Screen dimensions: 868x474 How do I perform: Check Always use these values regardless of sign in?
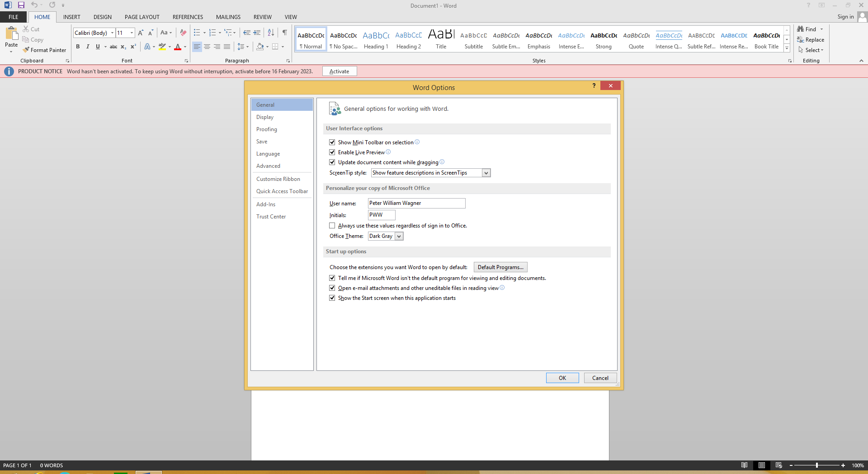click(332, 225)
